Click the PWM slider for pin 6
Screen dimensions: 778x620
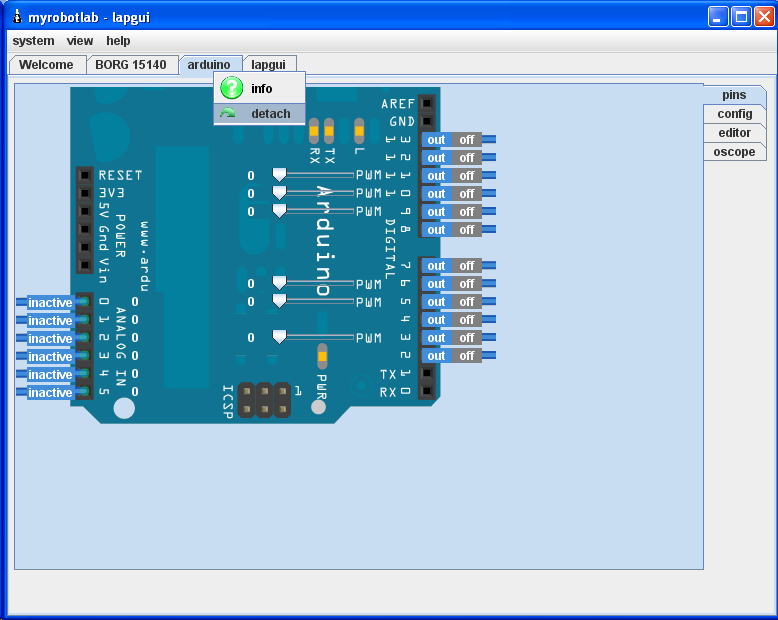click(313, 283)
